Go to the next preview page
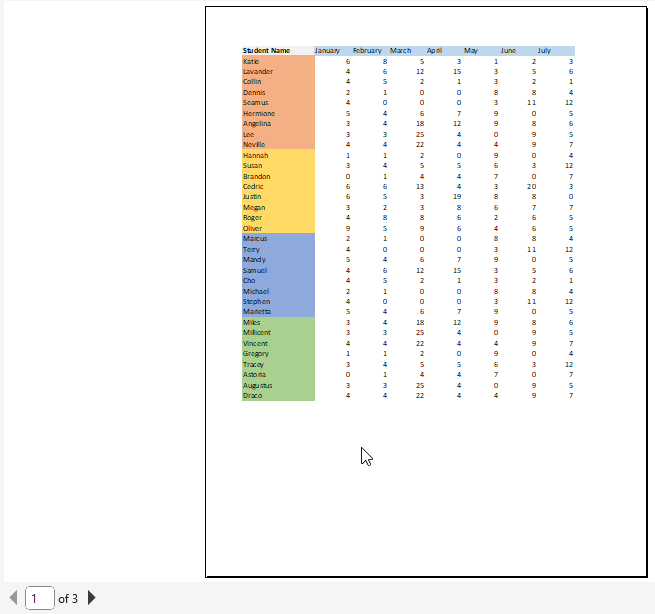 (x=91, y=598)
